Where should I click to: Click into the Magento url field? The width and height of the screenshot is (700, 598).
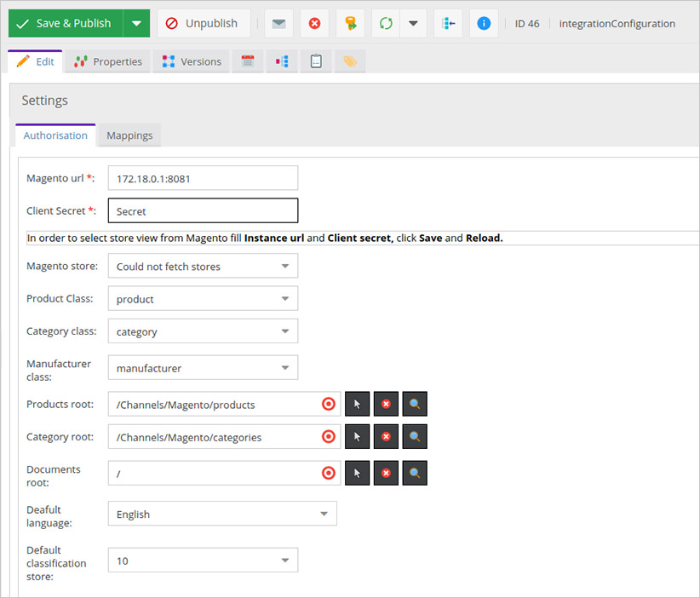point(203,178)
